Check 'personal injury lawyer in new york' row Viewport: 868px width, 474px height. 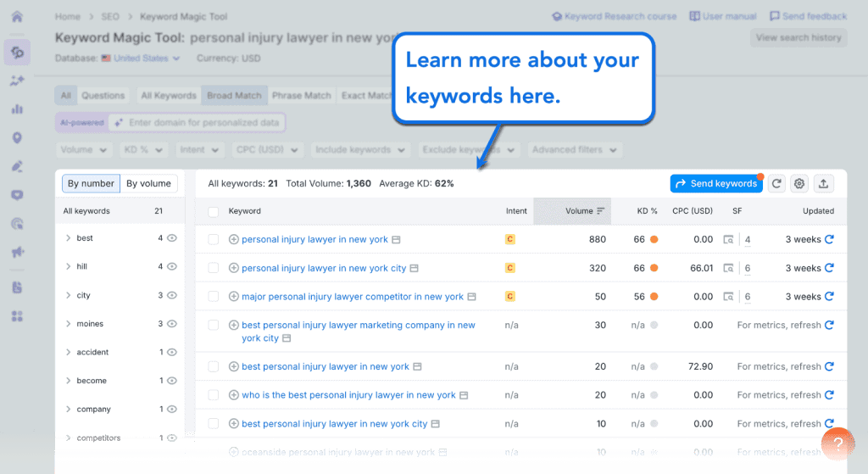pyautogui.click(x=213, y=239)
